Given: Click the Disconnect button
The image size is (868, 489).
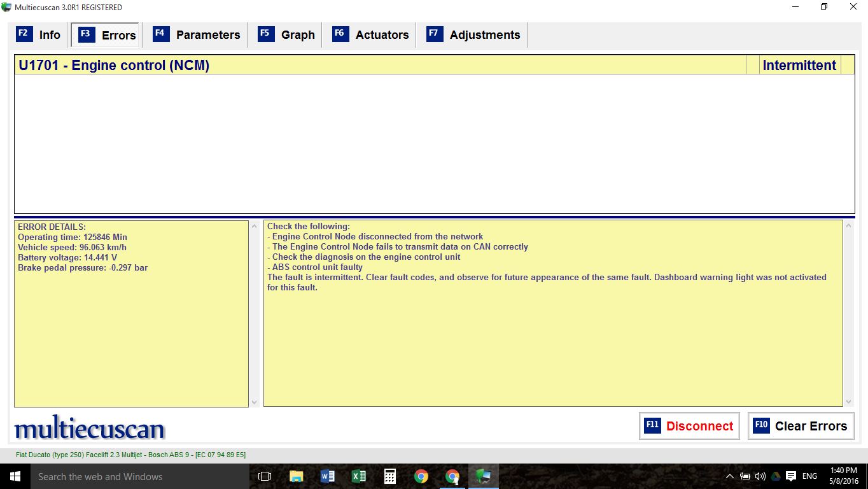Looking at the screenshot, I should (689, 426).
